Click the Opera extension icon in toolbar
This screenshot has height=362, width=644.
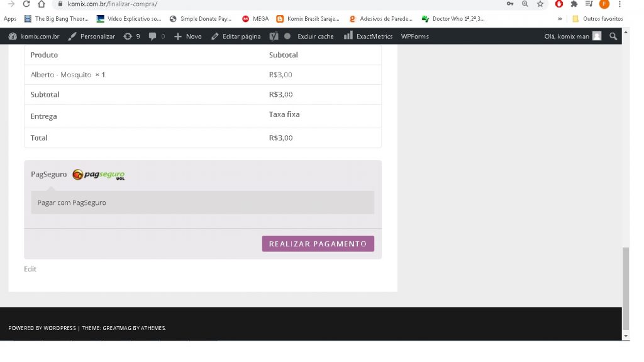click(x=558, y=4)
